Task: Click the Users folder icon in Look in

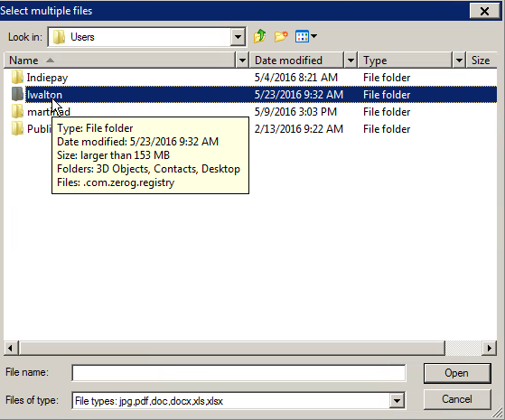Action: pyautogui.click(x=59, y=37)
